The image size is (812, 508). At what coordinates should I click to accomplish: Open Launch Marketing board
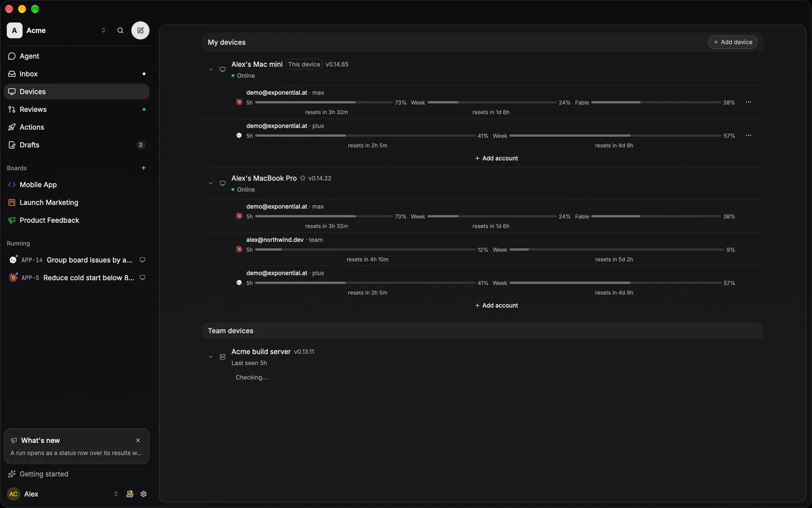[x=77, y=203]
